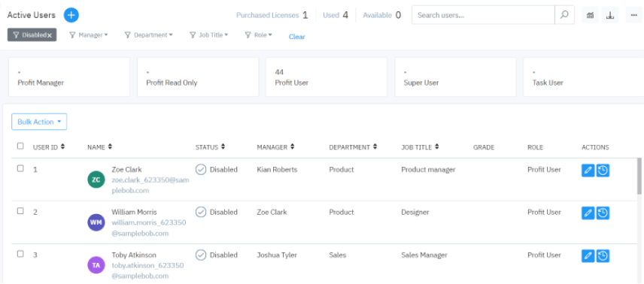Open the chart report icon
644x284 pixels.
(590, 15)
